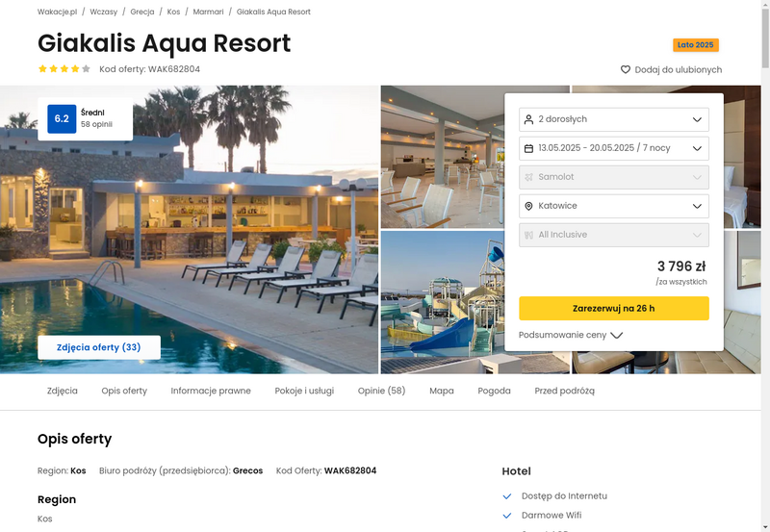Click the water slide park thumbnail photo
Viewport: 770px width, 532px height.
[443, 302]
